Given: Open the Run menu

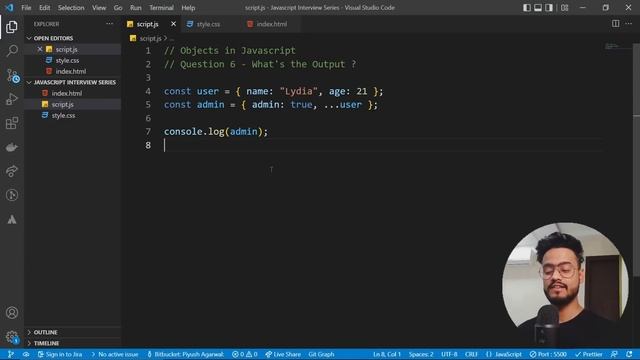Looking at the screenshot, I should 136,8.
